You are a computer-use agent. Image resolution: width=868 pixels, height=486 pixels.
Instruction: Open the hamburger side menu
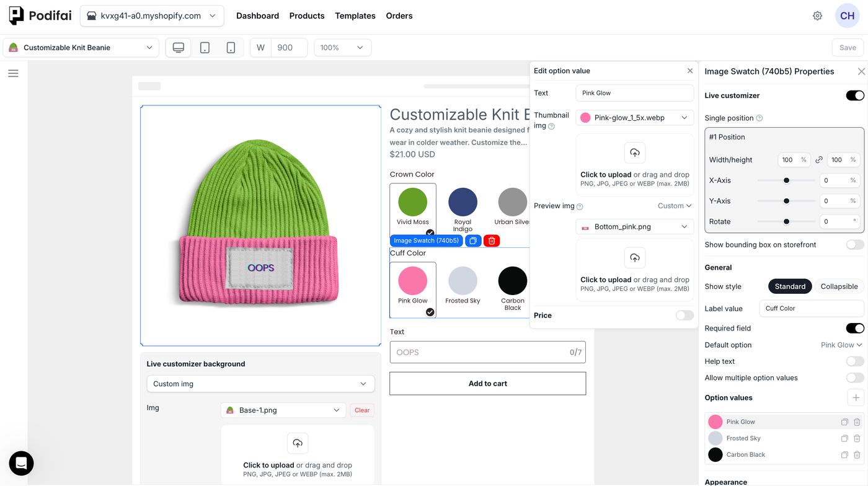[13, 73]
